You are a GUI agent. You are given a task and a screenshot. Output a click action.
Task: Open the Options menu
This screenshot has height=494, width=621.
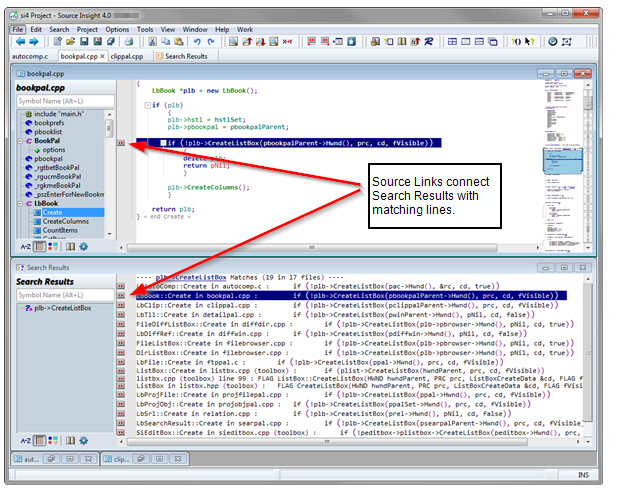click(117, 29)
